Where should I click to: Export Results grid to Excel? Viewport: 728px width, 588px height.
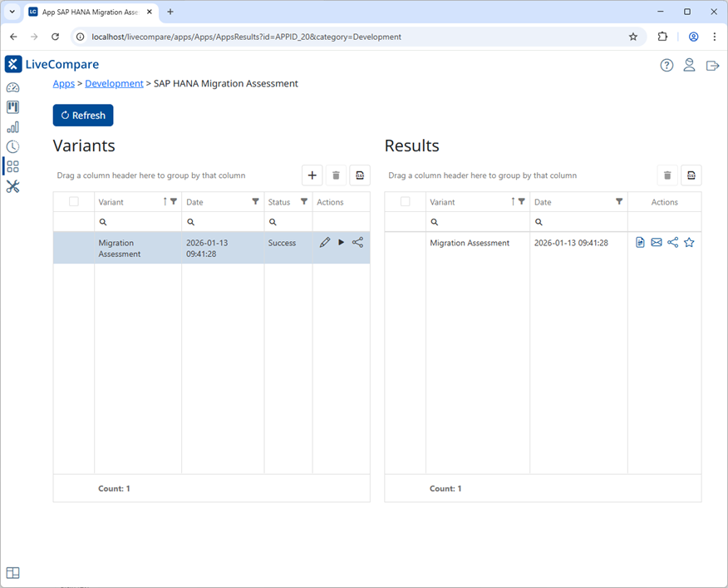[x=691, y=175]
